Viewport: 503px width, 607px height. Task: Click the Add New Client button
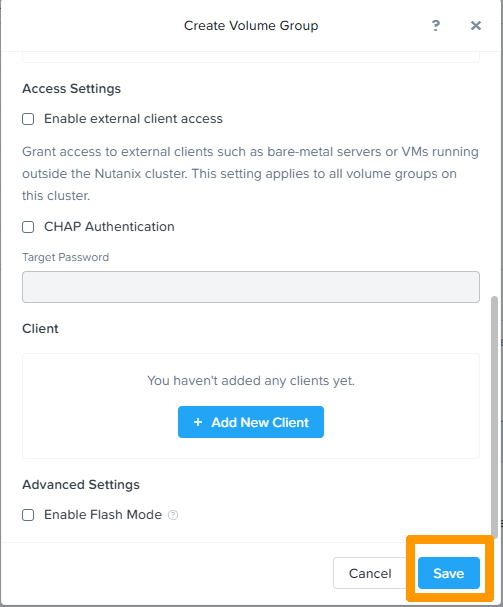tap(251, 422)
